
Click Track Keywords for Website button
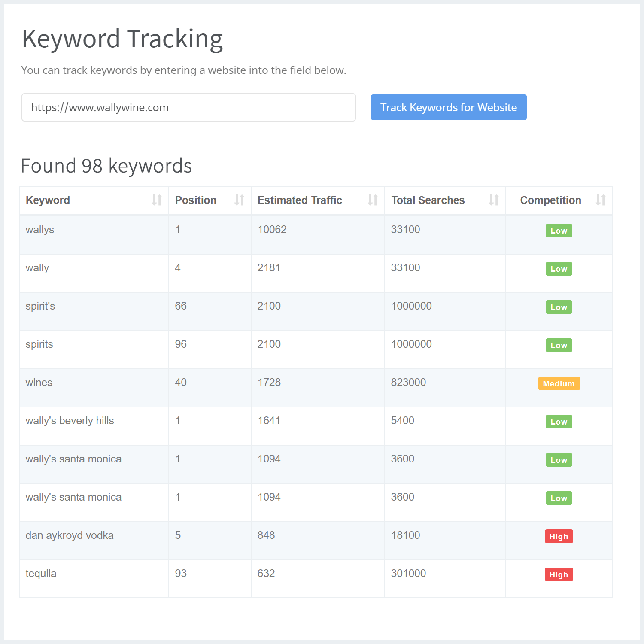(x=448, y=107)
